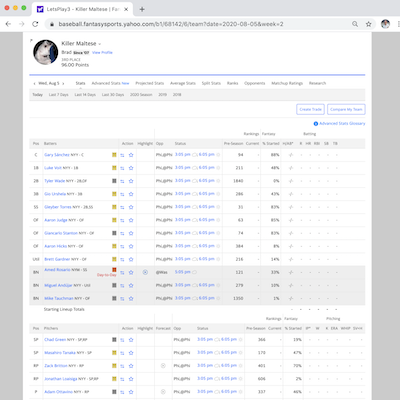
Task: Open the Chrome profile avatar
Action: point(385,24)
